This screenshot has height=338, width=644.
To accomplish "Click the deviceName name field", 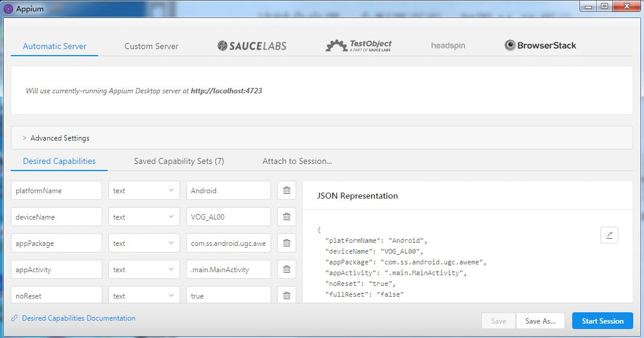I will click(57, 217).
